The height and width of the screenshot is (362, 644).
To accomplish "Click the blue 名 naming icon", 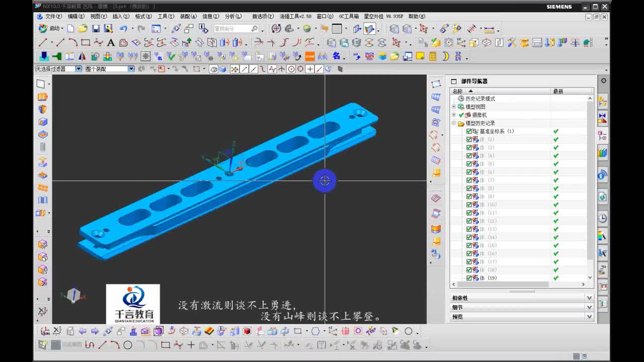I will [336, 56].
